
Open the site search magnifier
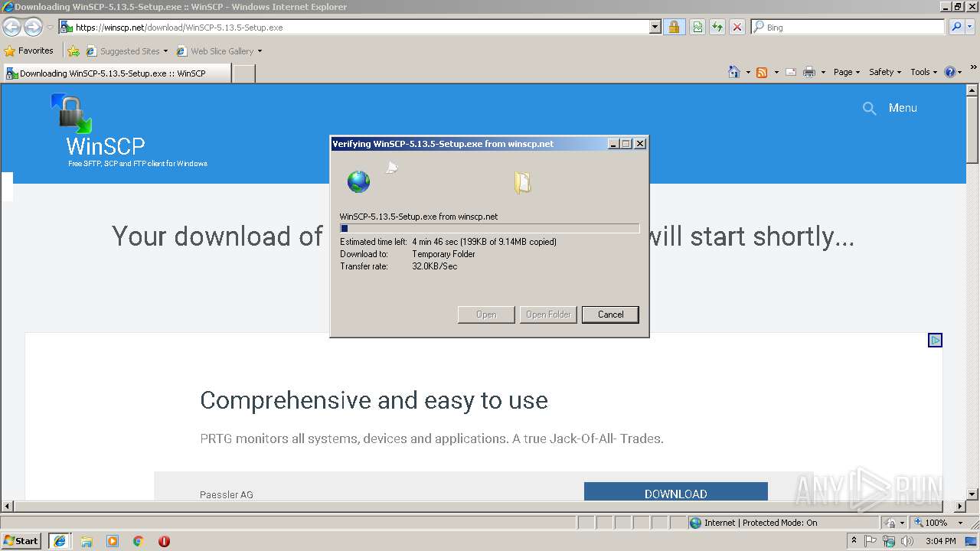point(869,109)
